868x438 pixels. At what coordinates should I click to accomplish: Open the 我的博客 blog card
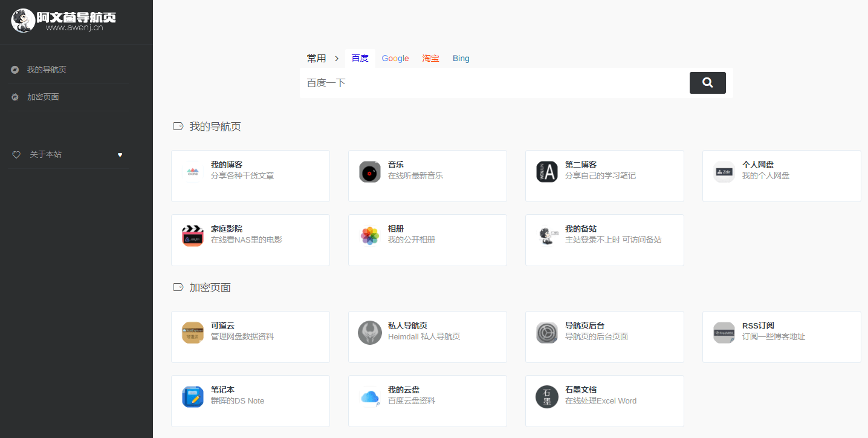point(250,175)
